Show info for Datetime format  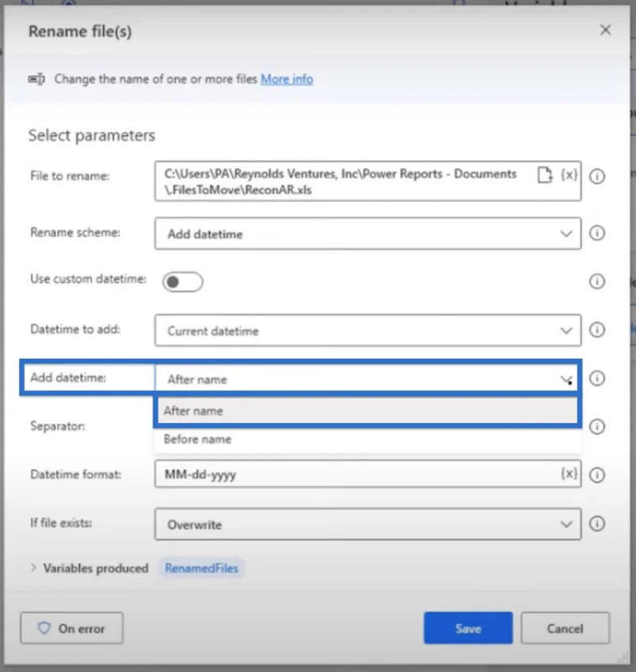[x=597, y=475]
